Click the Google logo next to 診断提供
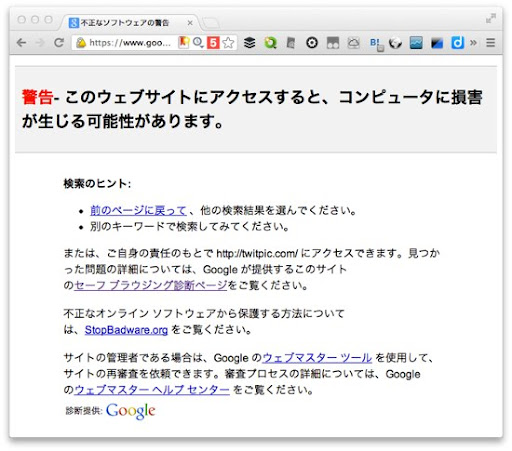 [x=131, y=411]
